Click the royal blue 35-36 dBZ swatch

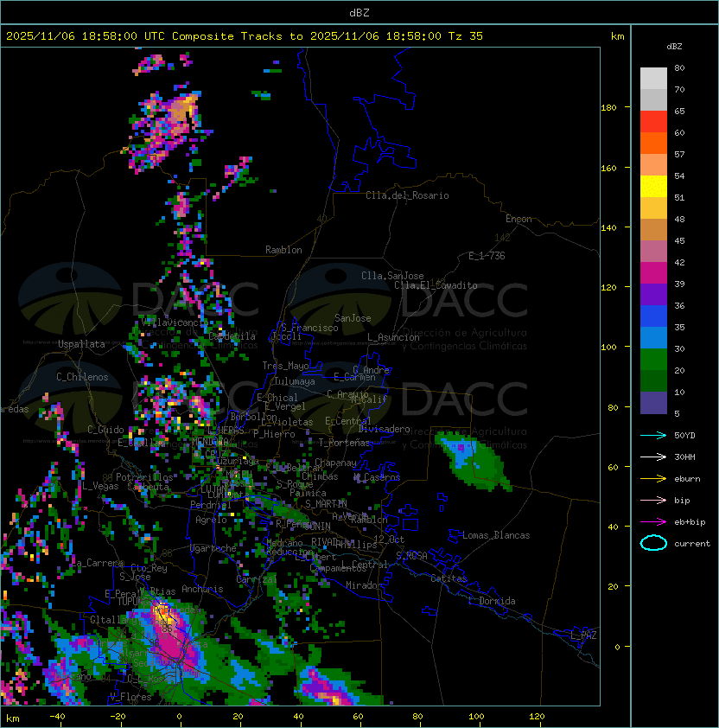(x=653, y=316)
